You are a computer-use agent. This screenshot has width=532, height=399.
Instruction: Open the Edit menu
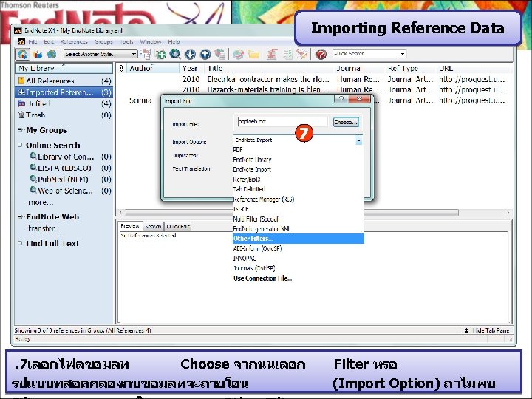pos(49,41)
